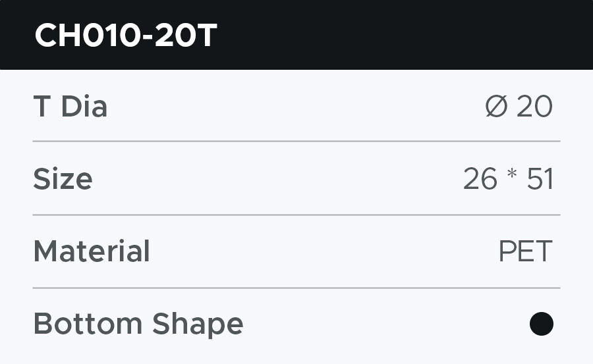Screen dimensions: 593x364
Task: Select the round black Bottom Shape dot
Action: click(x=541, y=324)
